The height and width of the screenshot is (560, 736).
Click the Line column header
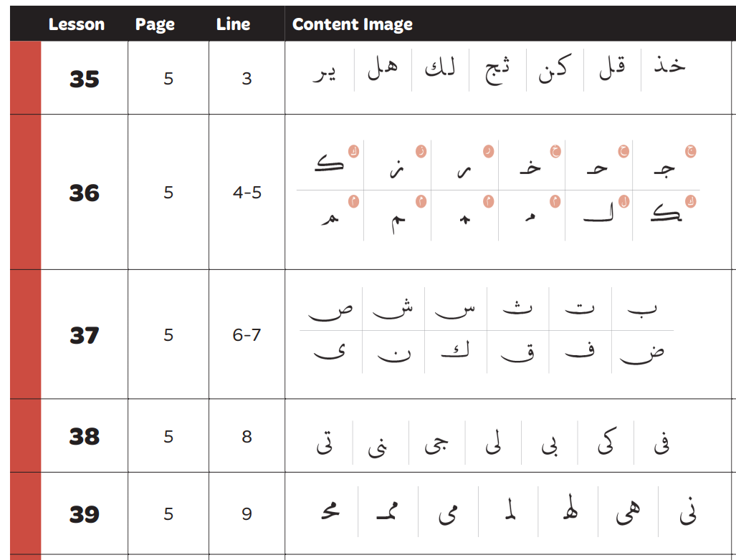pyautogui.click(x=231, y=24)
